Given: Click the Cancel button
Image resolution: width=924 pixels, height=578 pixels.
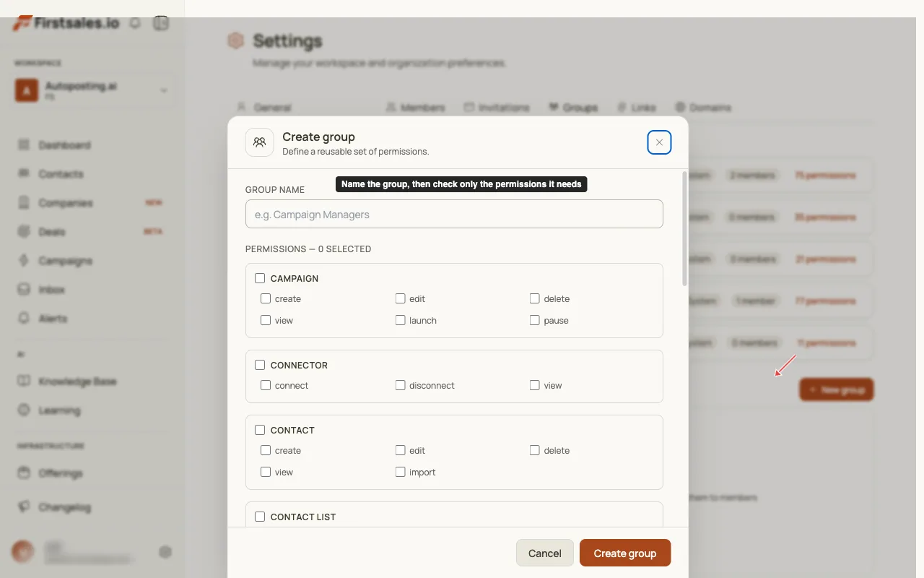Looking at the screenshot, I should [x=545, y=553].
